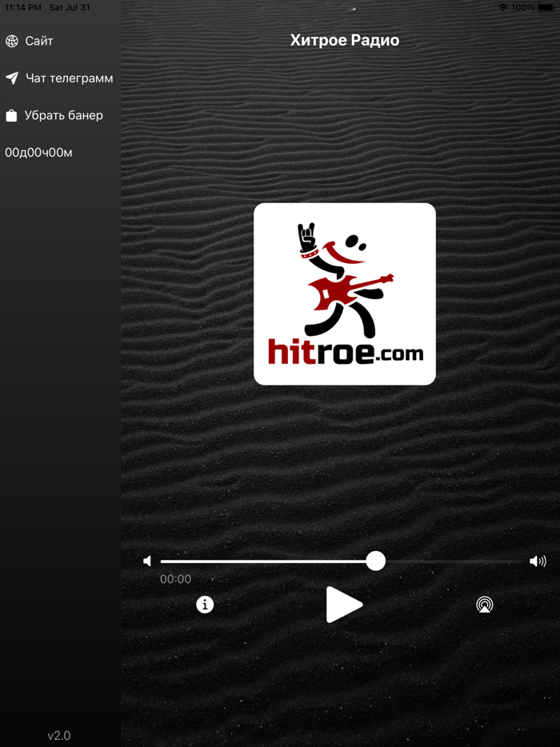
Task: Start playback with the play button
Action: [344, 605]
